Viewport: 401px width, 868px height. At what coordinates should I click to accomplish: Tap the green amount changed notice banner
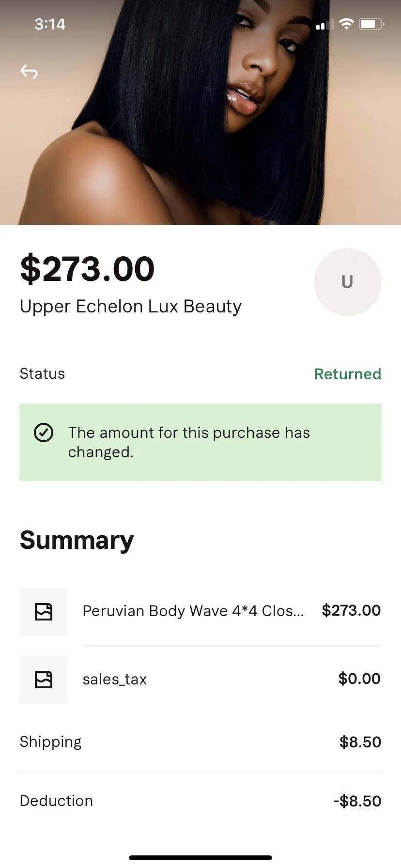(200, 442)
